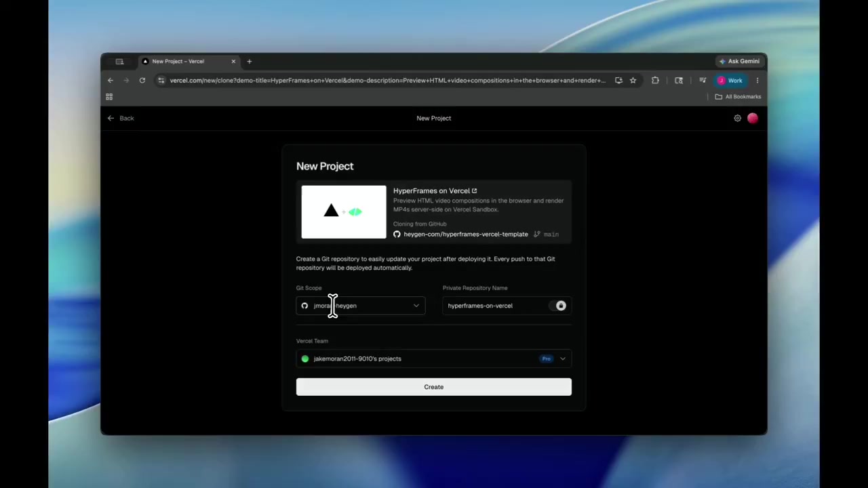Click the "Cloning from GitHub" text
Screen dimensions: 868x488
click(420, 224)
